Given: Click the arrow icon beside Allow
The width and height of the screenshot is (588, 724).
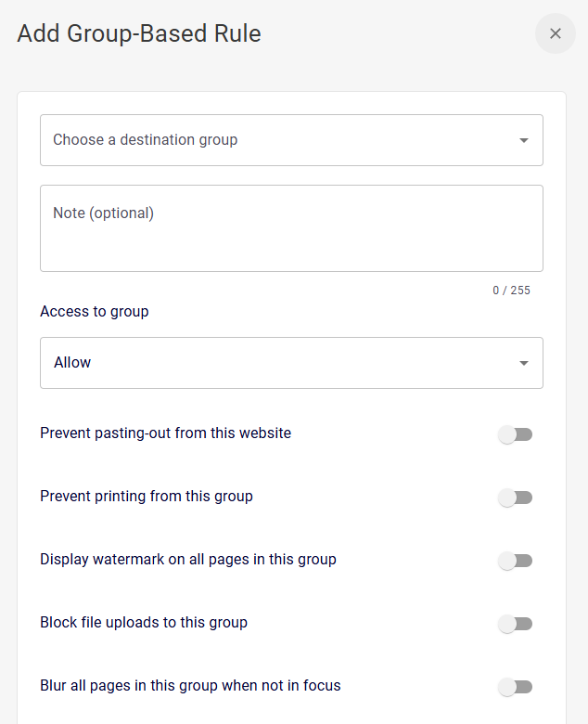Looking at the screenshot, I should (524, 363).
